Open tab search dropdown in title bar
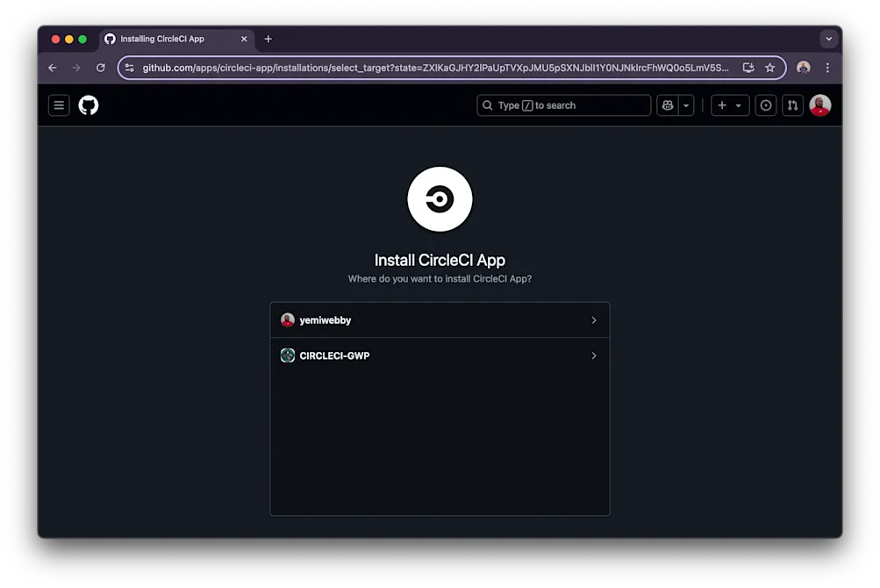The width and height of the screenshot is (880, 588). point(828,39)
